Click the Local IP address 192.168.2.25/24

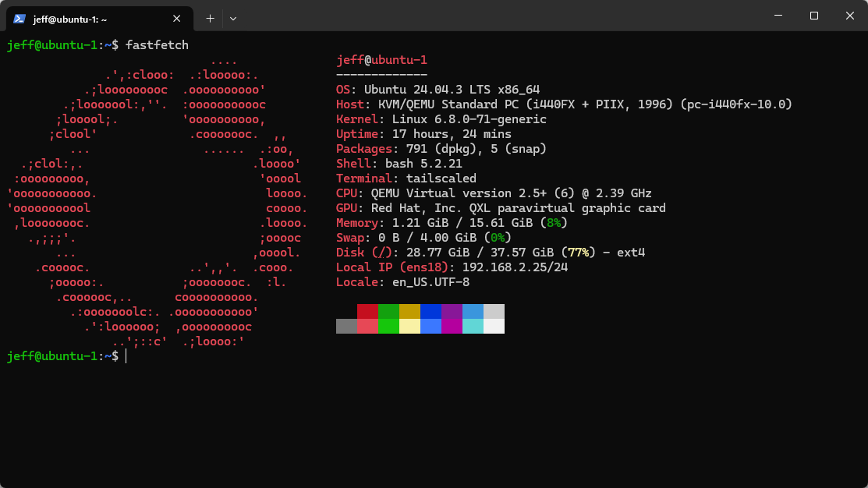pos(515,267)
